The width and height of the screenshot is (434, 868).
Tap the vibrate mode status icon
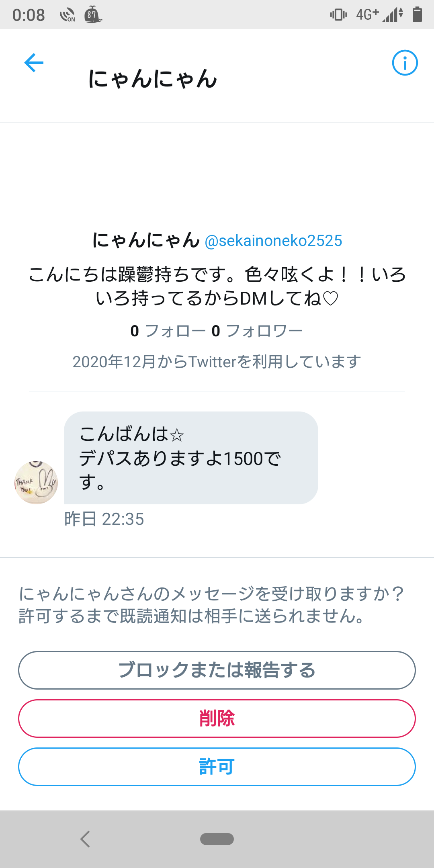point(338,15)
